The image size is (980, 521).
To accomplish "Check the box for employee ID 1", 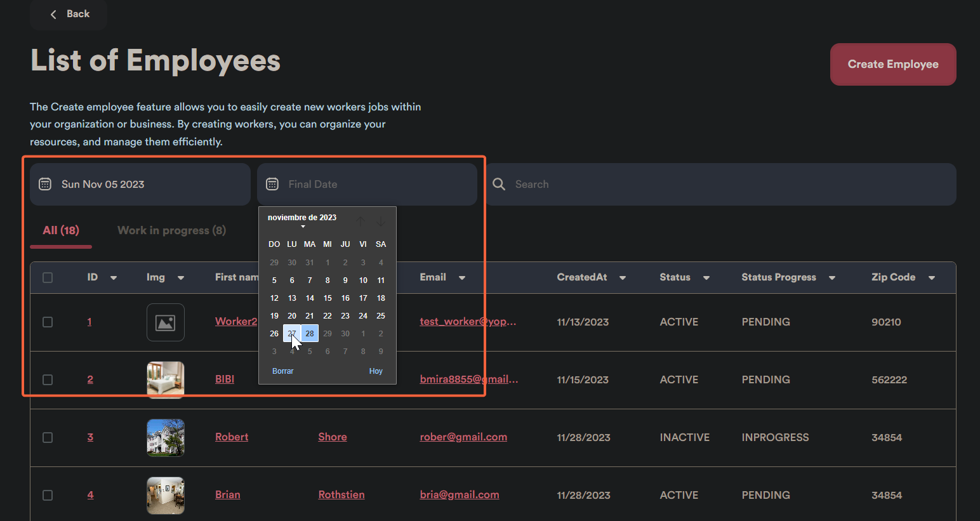I will (48, 322).
